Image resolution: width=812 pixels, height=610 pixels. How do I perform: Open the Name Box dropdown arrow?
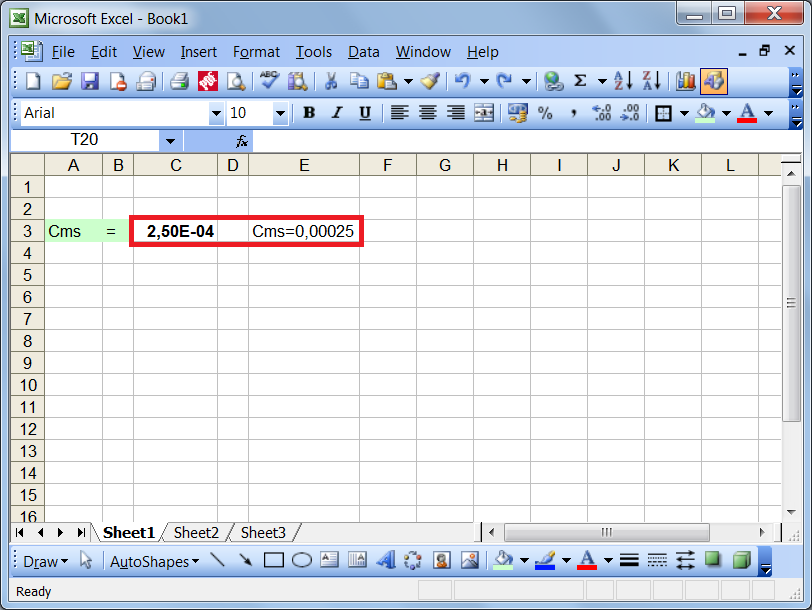(x=170, y=140)
